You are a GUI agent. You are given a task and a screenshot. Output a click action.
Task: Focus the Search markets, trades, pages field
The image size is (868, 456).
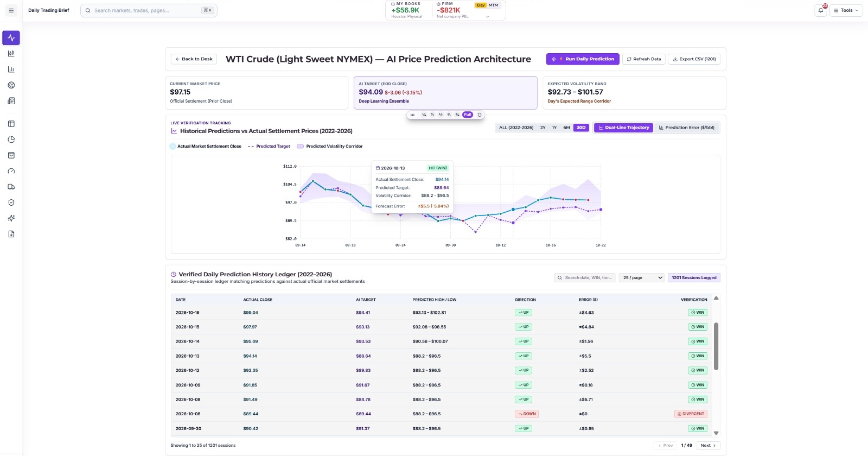[x=149, y=10]
